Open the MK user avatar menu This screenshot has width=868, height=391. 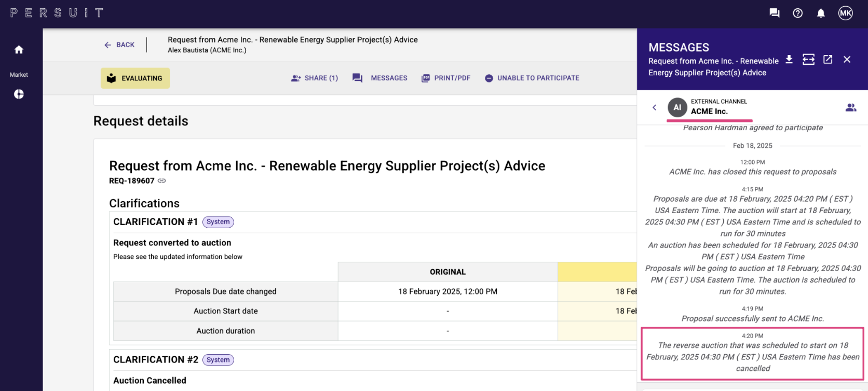pyautogui.click(x=846, y=13)
